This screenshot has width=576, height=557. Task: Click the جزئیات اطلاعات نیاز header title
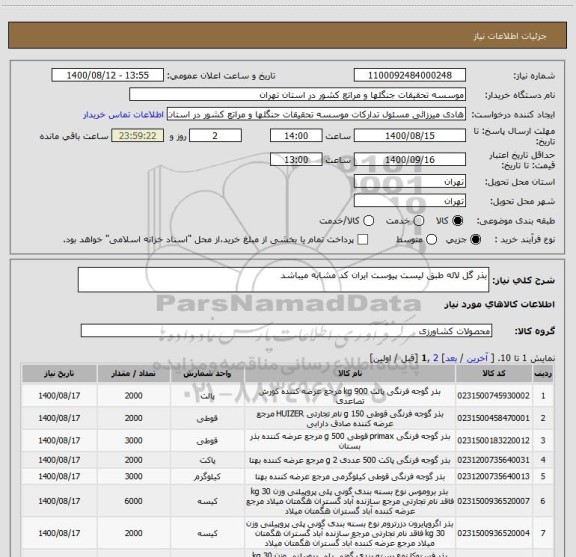pos(510,36)
